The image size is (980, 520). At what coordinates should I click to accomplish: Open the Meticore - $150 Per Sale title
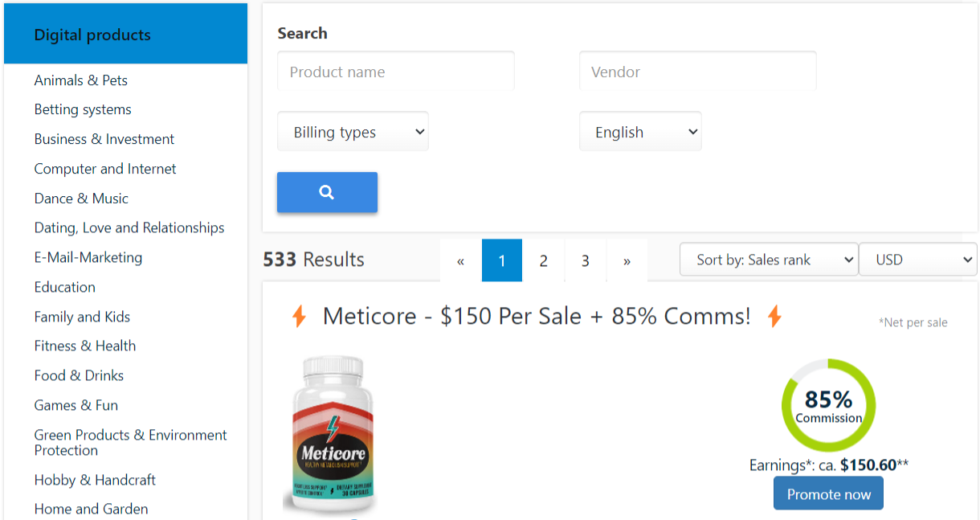pyautogui.click(x=537, y=316)
